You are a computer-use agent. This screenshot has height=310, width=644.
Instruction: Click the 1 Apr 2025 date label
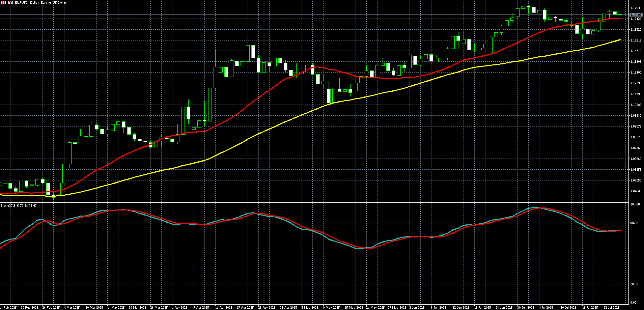click(x=179, y=308)
